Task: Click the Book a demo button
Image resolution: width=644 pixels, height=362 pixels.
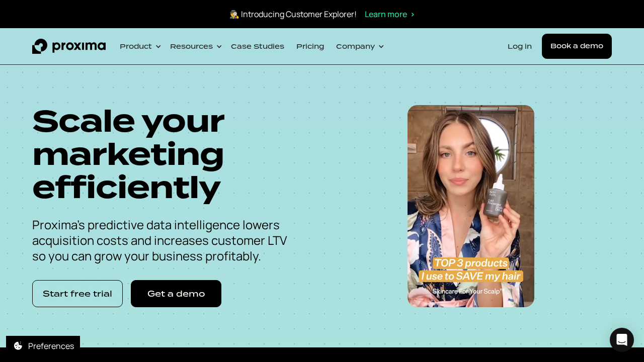Action: point(577,46)
